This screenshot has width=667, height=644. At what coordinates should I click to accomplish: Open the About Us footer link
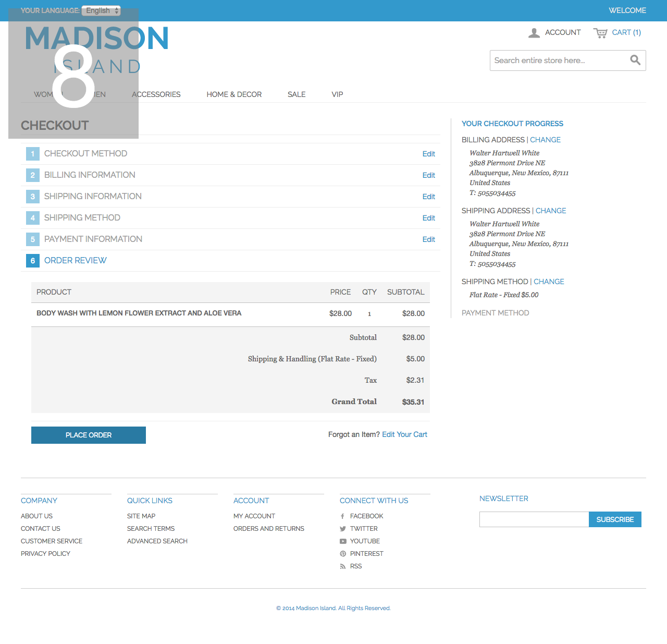36,516
